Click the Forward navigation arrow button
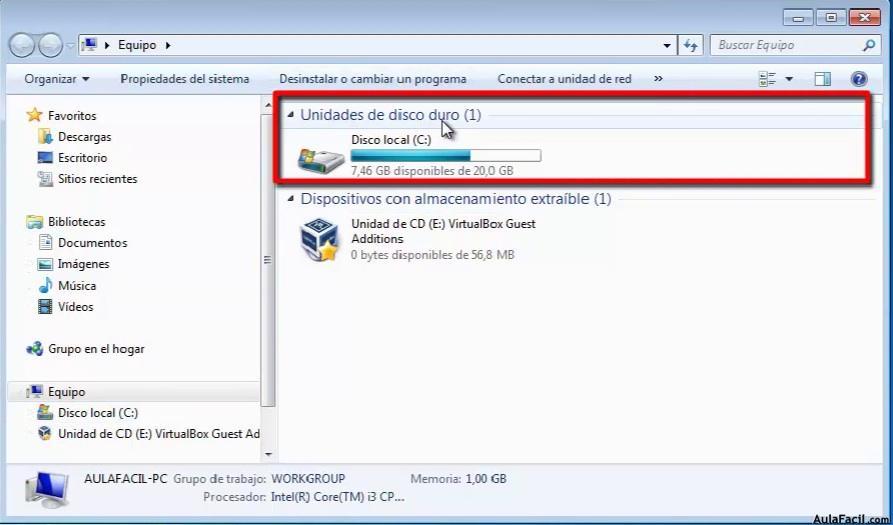The height and width of the screenshot is (525, 893). coord(51,46)
